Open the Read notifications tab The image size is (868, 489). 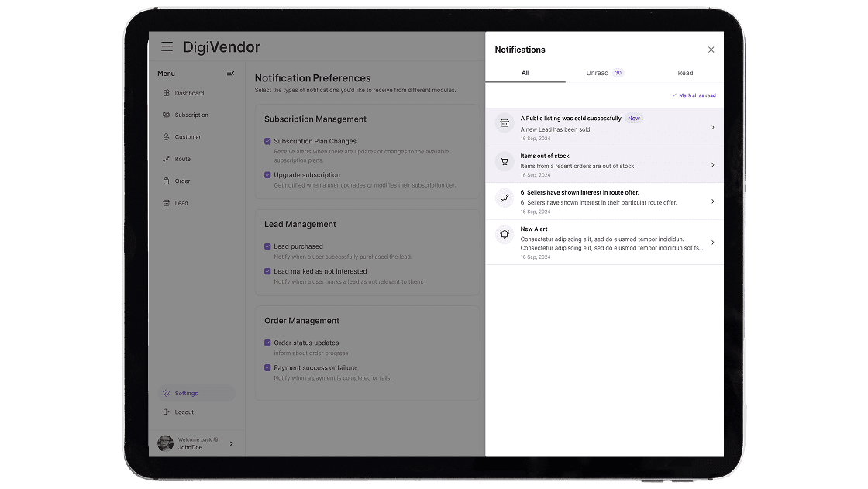click(685, 72)
